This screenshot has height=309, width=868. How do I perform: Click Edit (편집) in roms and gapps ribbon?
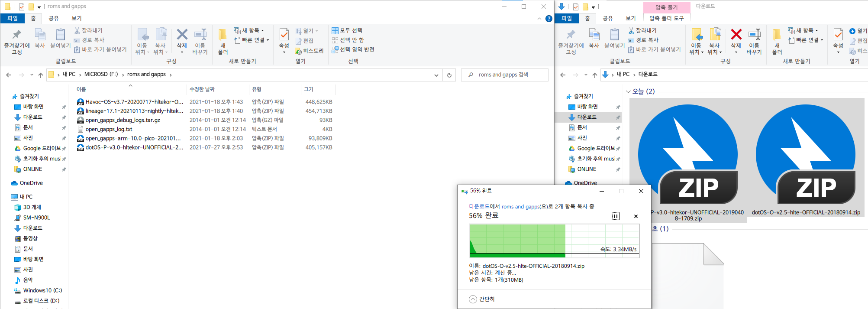click(x=304, y=41)
